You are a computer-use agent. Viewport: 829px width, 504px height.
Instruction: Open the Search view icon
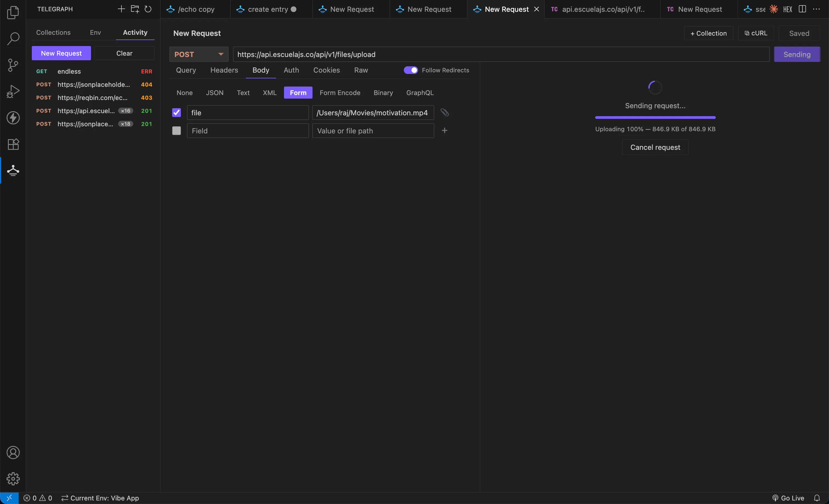point(13,39)
